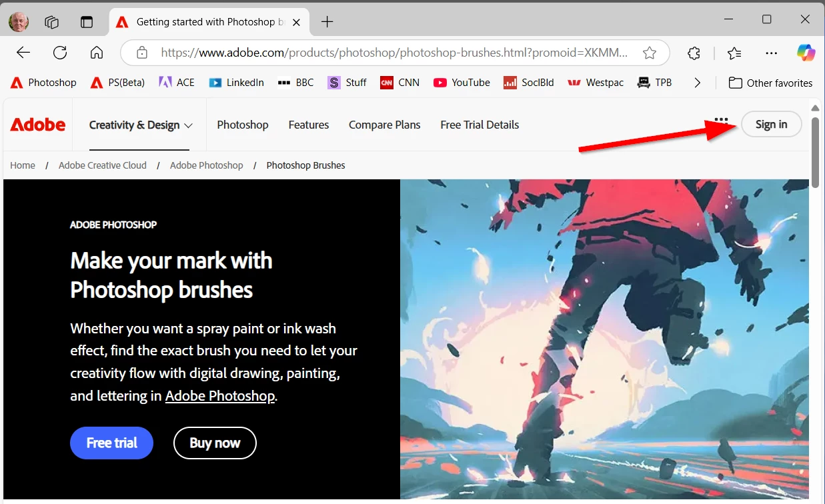
Task: Open the LinkedIn bookmark
Action: [x=237, y=83]
